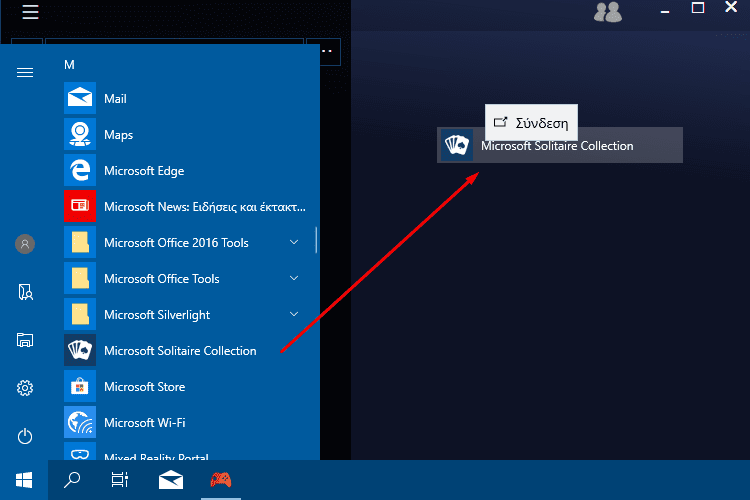Select Microsoft Solitaire Collection label in Start list

coord(180,351)
